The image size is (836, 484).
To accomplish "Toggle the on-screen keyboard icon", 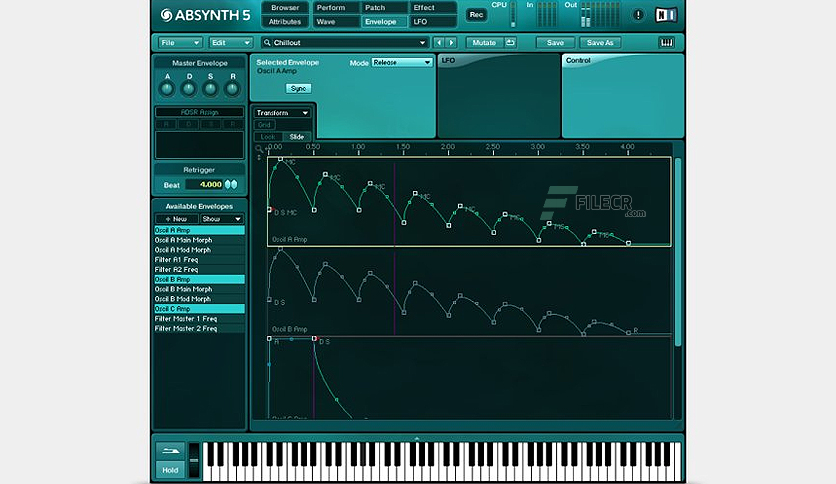I will pos(666,43).
